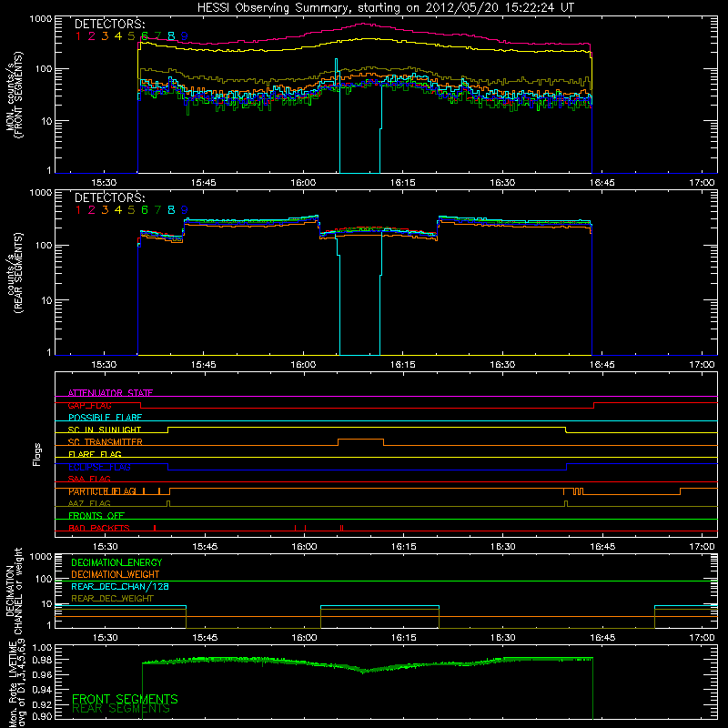The height and width of the screenshot is (728, 728).
Task: Select detector 6 legend number in rear segments plot
Action: tap(145, 210)
